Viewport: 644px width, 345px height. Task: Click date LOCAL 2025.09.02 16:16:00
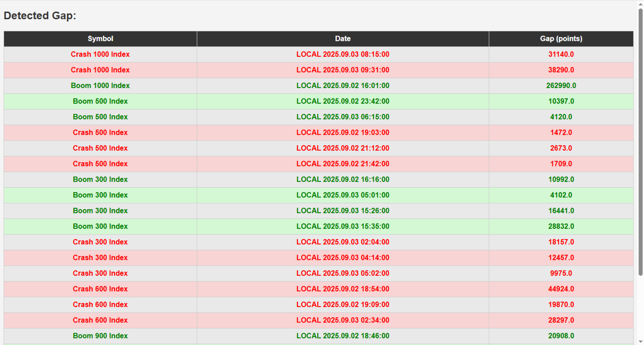pyautogui.click(x=343, y=180)
